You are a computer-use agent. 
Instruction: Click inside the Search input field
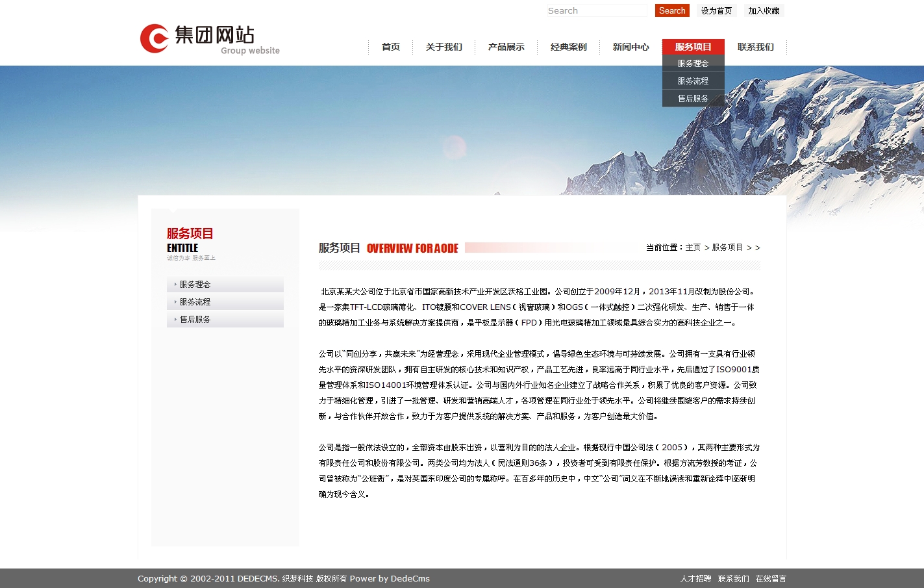[x=596, y=10]
